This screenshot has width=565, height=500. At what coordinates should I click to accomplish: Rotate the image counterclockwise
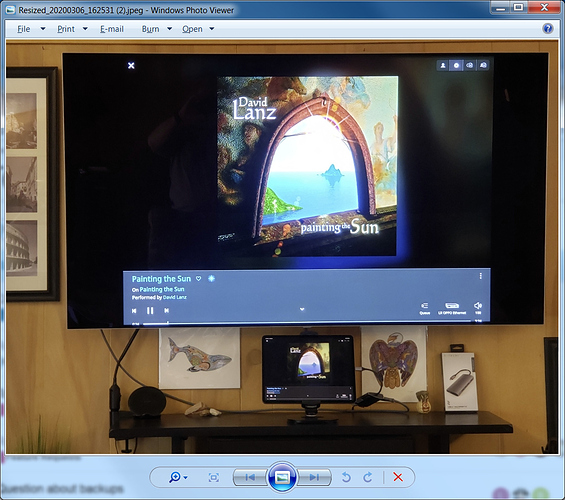point(346,478)
